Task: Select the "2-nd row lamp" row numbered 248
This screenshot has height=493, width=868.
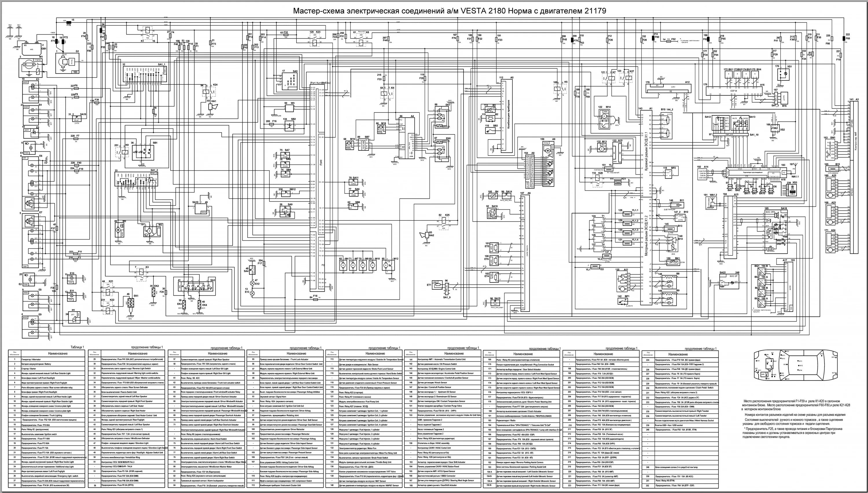Action: tap(680, 467)
